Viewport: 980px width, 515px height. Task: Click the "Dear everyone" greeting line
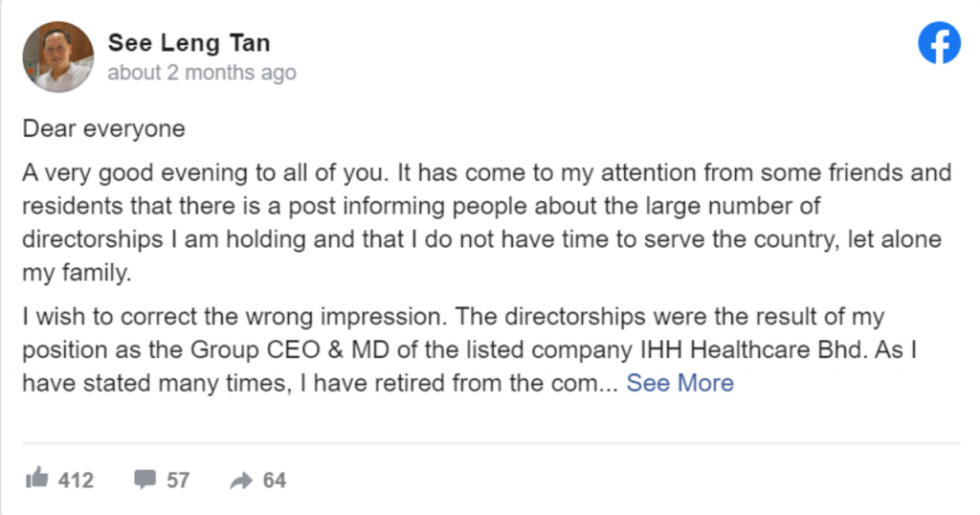click(103, 128)
